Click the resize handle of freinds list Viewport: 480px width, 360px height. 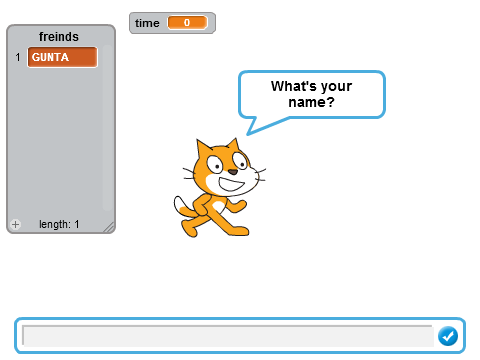coord(109,227)
